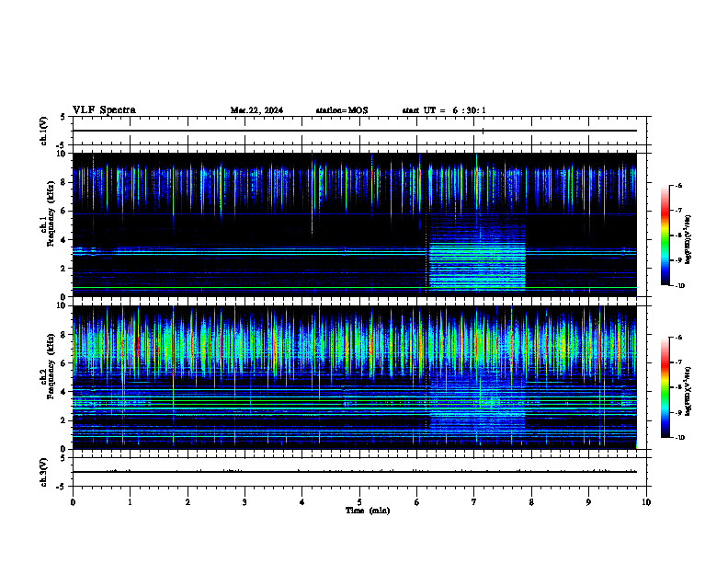Image resolution: width=728 pixels, height=563 pixels.
Task: Select the ch.1 colorbar log(PSD) unit label
Action: point(688,239)
